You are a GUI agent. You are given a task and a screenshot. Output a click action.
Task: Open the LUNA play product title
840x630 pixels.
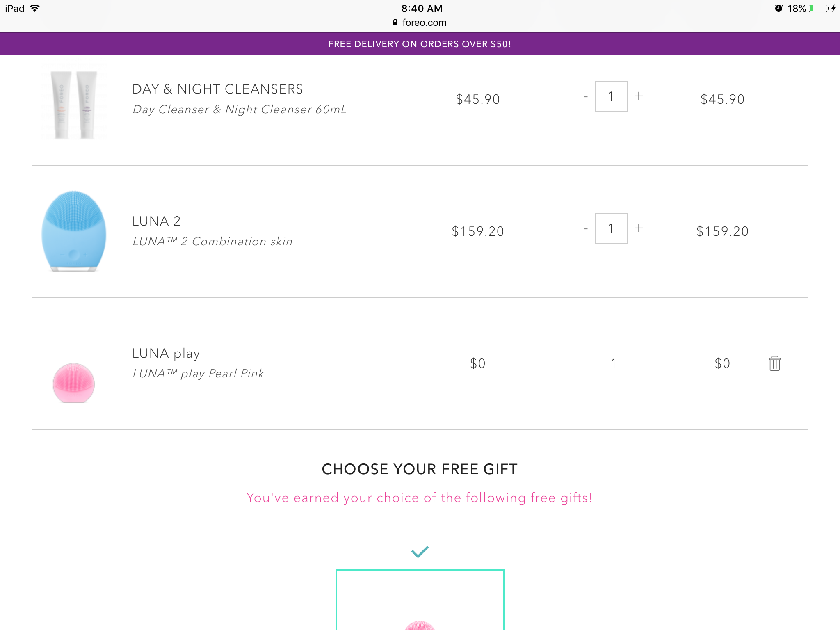[166, 353]
